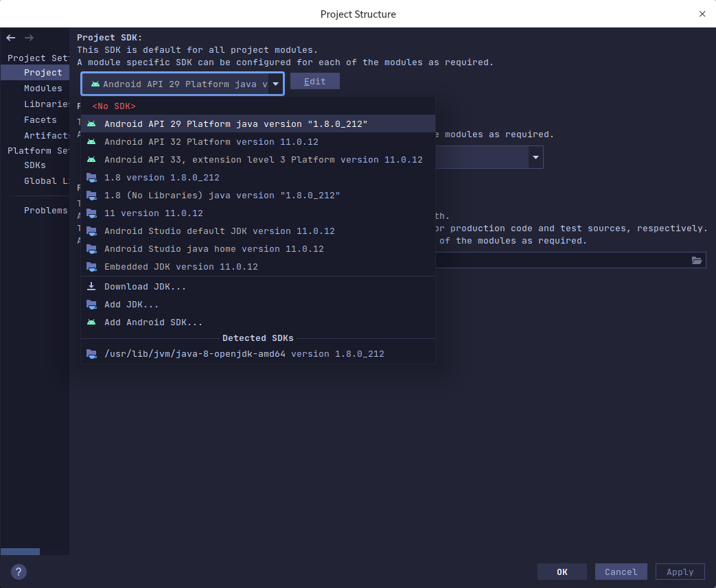Select Android Studio java home version 11.0.12

pos(258,249)
